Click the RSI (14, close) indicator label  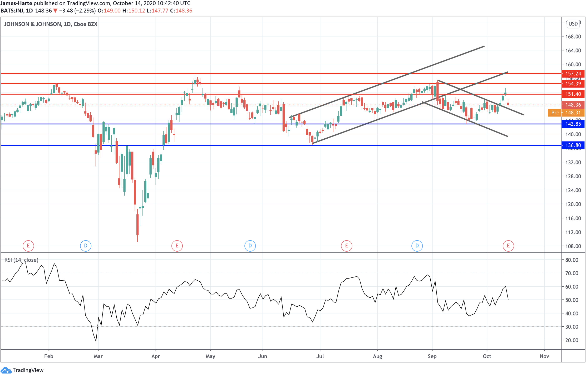[21, 260]
